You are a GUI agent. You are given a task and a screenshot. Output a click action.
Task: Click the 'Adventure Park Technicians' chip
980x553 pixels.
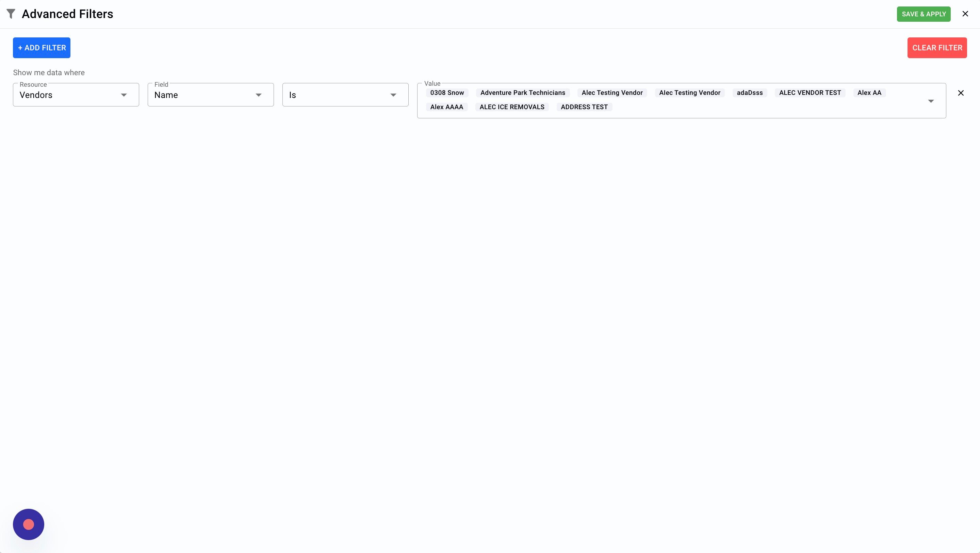click(522, 93)
